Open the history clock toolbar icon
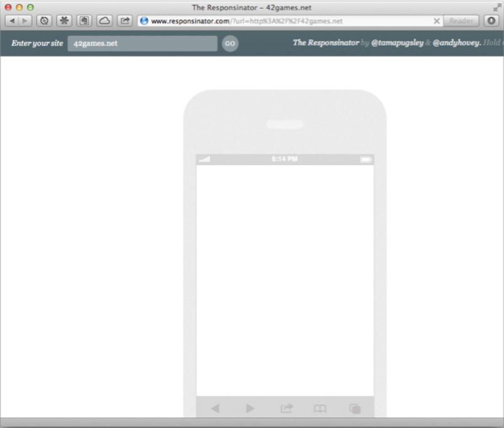 44,21
